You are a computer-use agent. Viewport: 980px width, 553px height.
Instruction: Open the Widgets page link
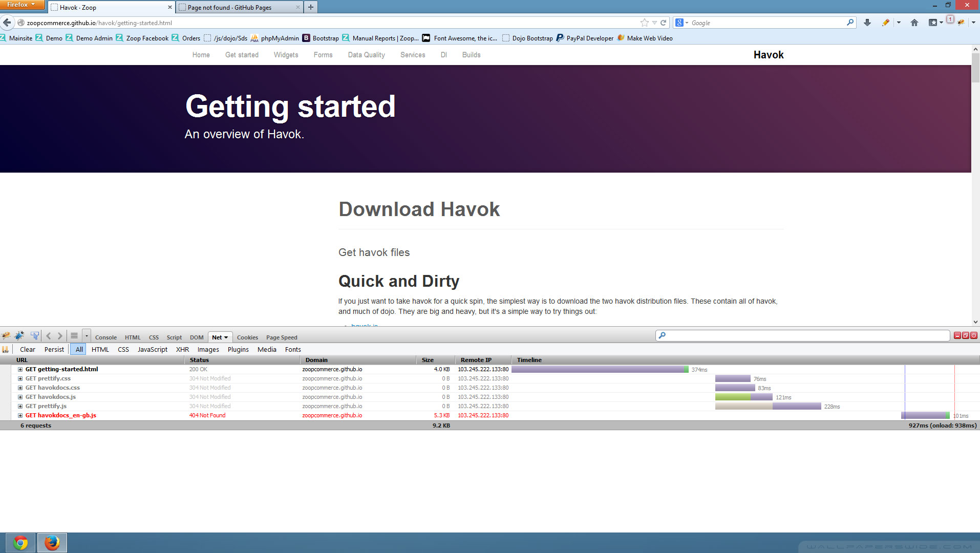pyautogui.click(x=286, y=55)
